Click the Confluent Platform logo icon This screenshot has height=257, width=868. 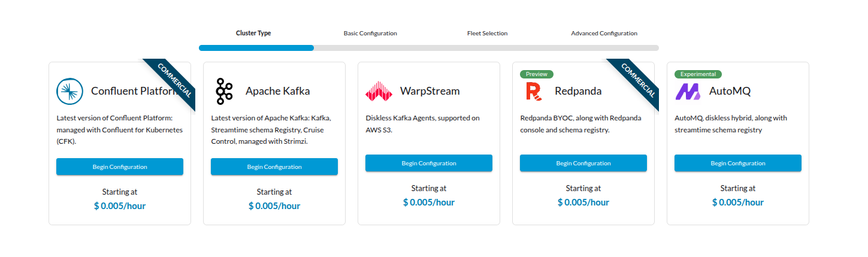(69, 91)
